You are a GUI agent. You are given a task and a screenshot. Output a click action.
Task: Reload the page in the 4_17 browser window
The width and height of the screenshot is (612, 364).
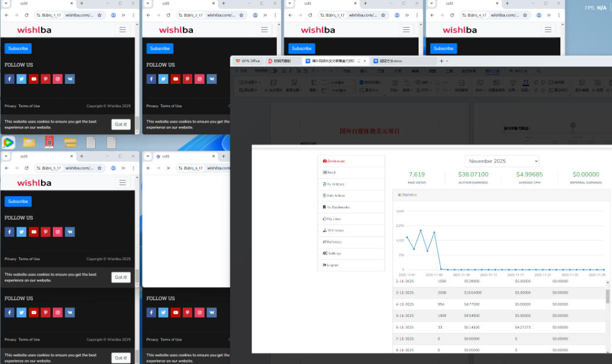point(452,15)
